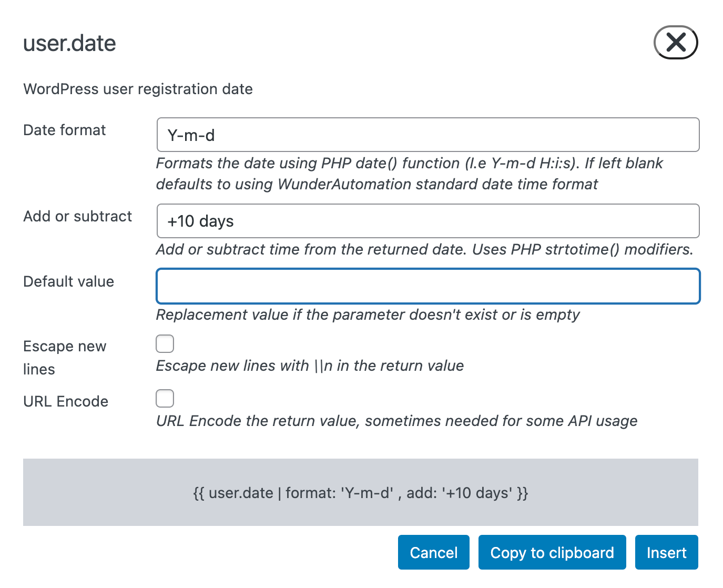Click the "Date format" field label
This screenshot has width=723, height=588.
(65, 130)
